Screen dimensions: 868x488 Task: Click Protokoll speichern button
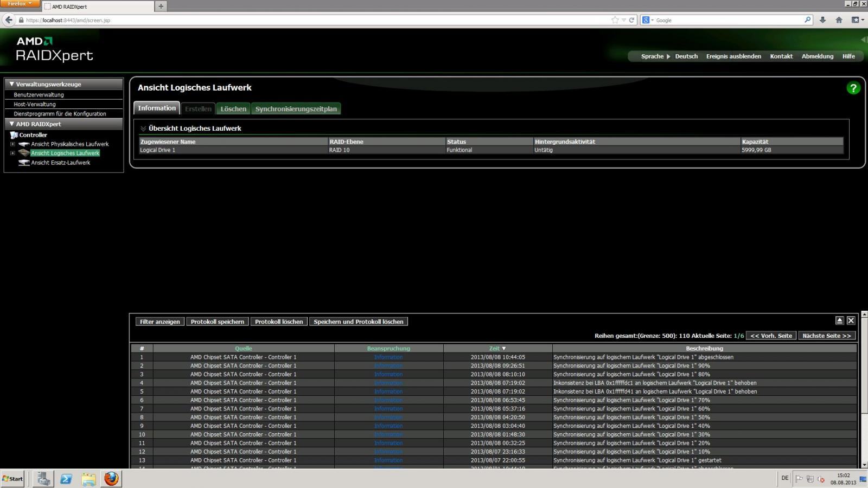pos(218,322)
